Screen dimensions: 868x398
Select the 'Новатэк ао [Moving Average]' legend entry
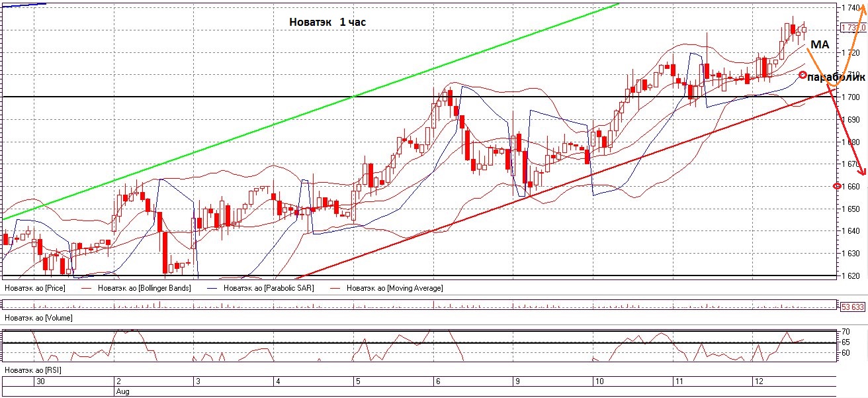coord(394,288)
